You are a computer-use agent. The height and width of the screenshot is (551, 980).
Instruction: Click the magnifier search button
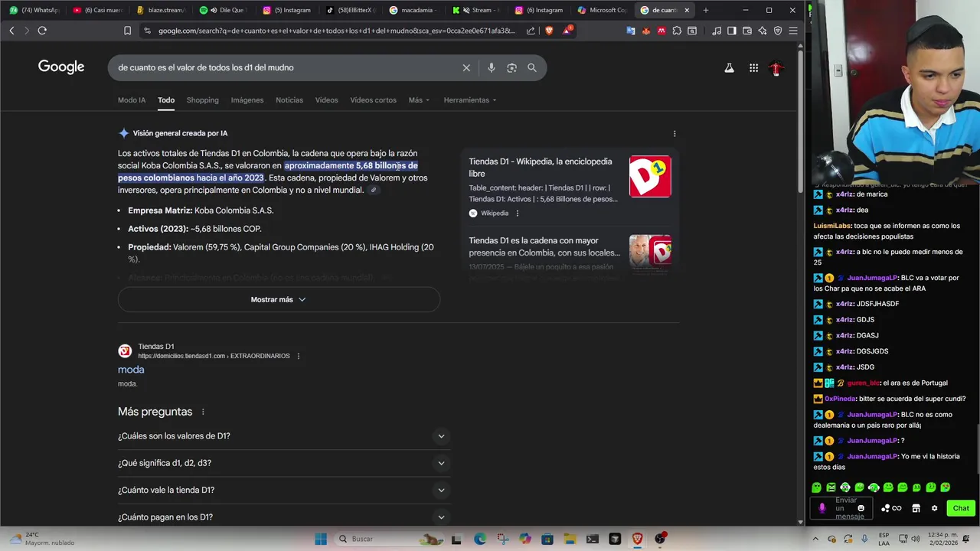click(x=532, y=67)
